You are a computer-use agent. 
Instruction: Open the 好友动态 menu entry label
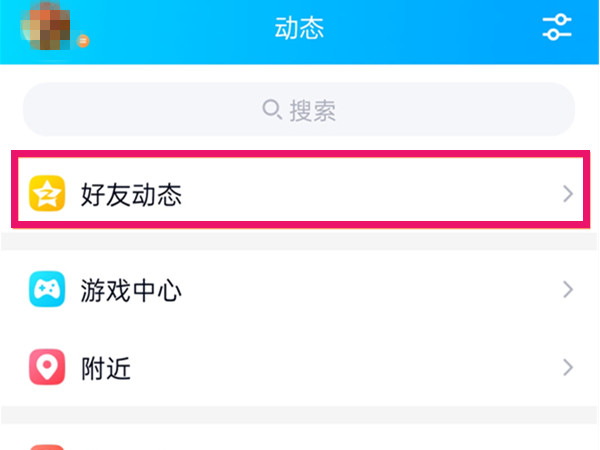[x=131, y=194]
